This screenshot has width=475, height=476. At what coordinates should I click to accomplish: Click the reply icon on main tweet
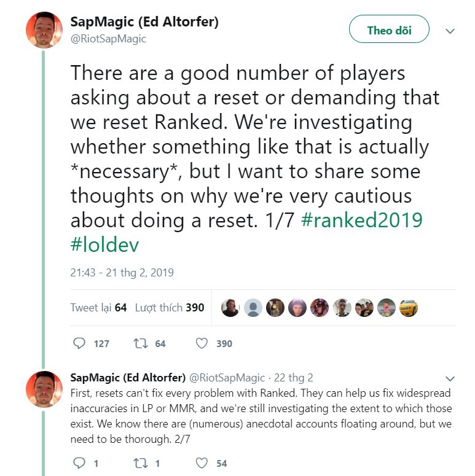(x=79, y=343)
